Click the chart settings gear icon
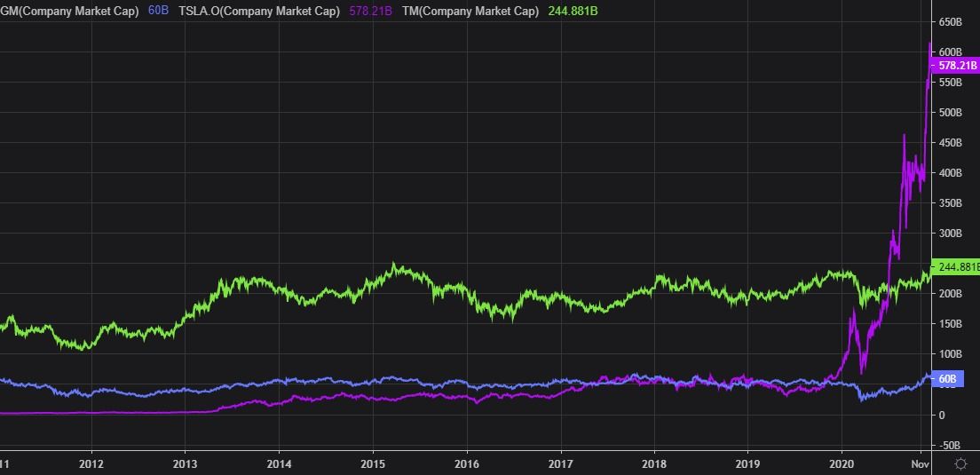This screenshot has height=475, width=980. 960,463
